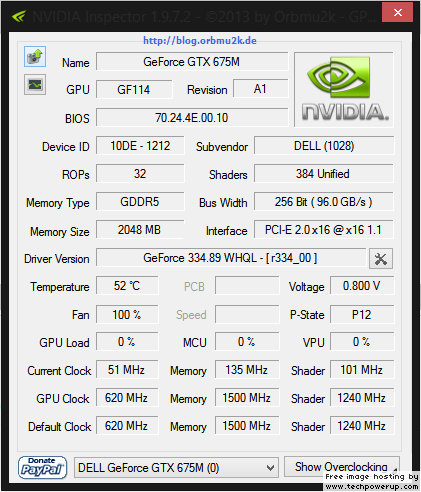Click the Show Overclocking button

click(341, 467)
